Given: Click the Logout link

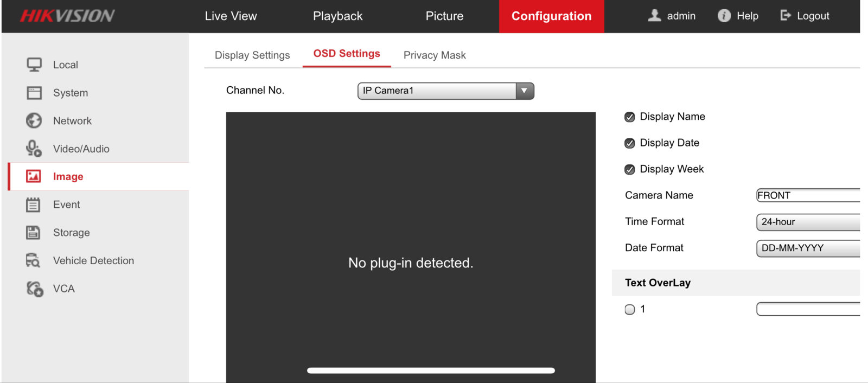Looking at the screenshot, I should click(x=805, y=16).
